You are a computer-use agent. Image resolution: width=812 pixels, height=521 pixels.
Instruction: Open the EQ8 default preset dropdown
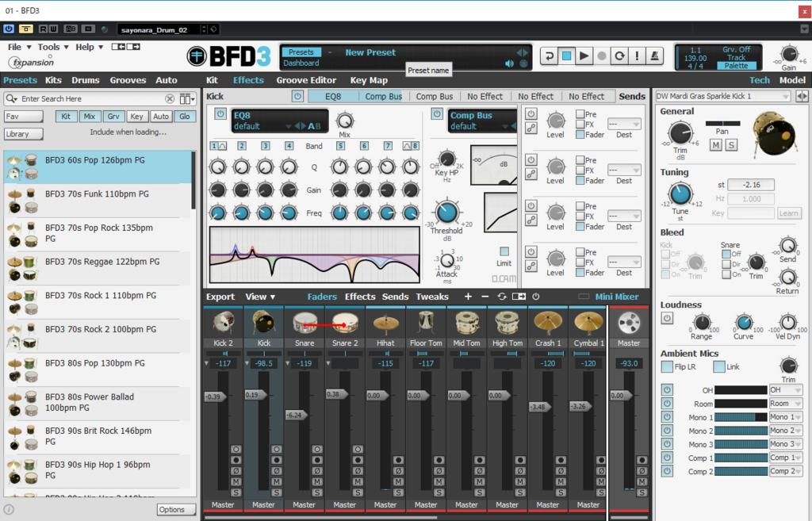click(x=289, y=126)
